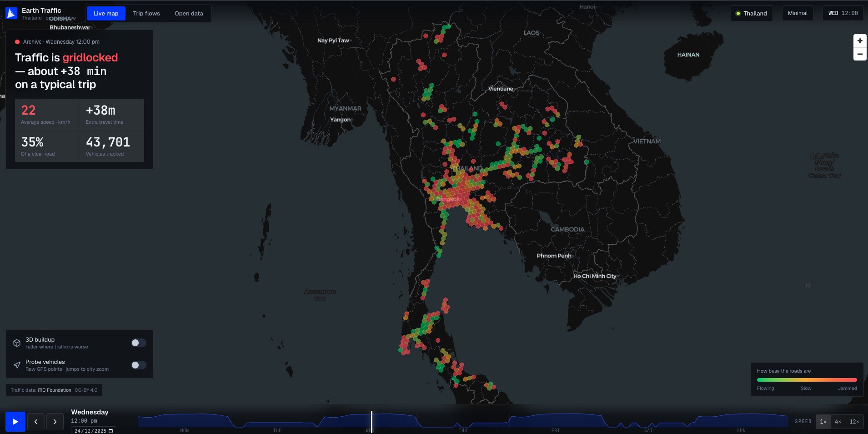Zoom in with the plus button
The height and width of the screenshot is (434, 868).
coord(859,40)
